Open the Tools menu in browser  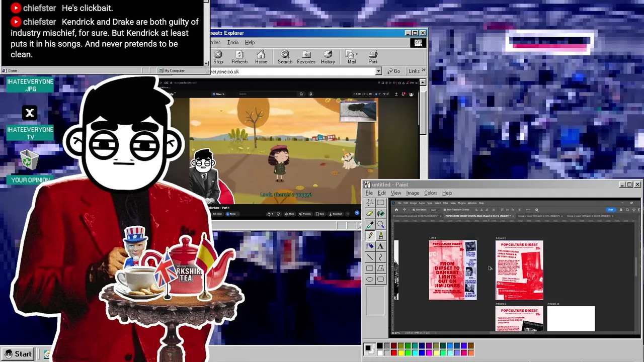pyautogui.click(x=233, y=43)
